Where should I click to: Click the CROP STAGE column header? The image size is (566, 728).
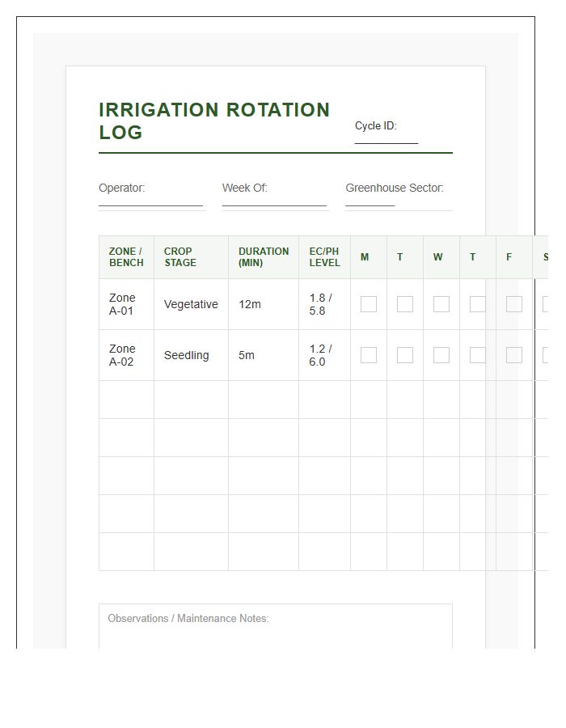click(x=191, y=256)
